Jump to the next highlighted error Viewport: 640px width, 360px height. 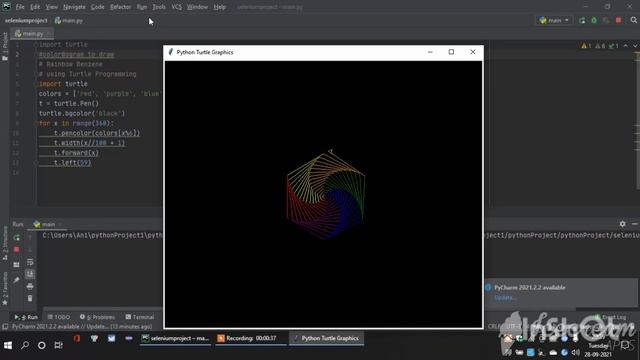point(635,46)
